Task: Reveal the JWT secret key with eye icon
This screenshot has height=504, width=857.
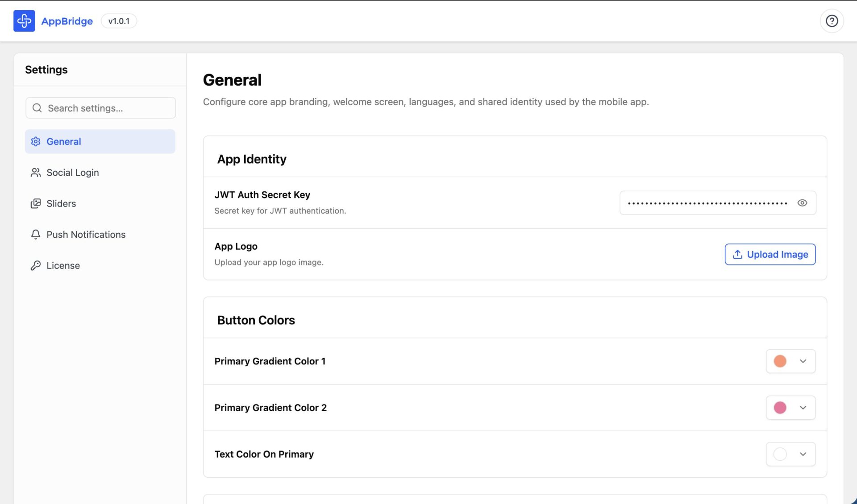Action: tap(802, 203)
